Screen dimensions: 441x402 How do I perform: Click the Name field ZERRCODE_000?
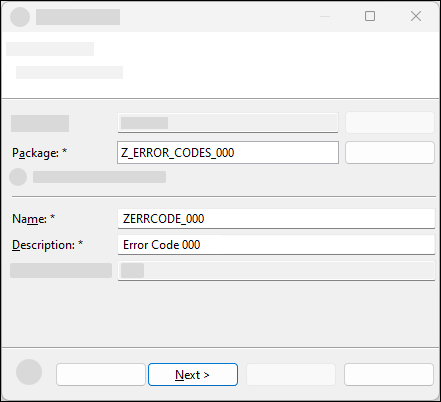276,219
